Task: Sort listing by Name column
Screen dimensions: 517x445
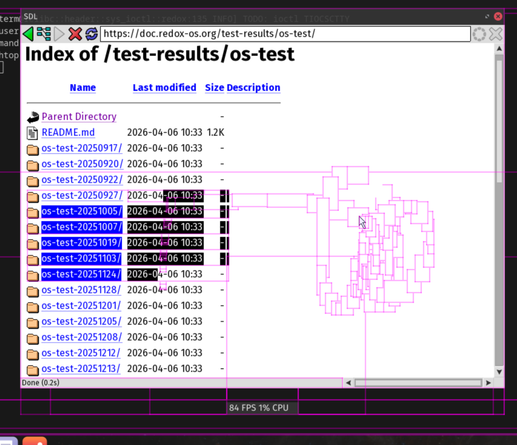Action: (83, 88)
